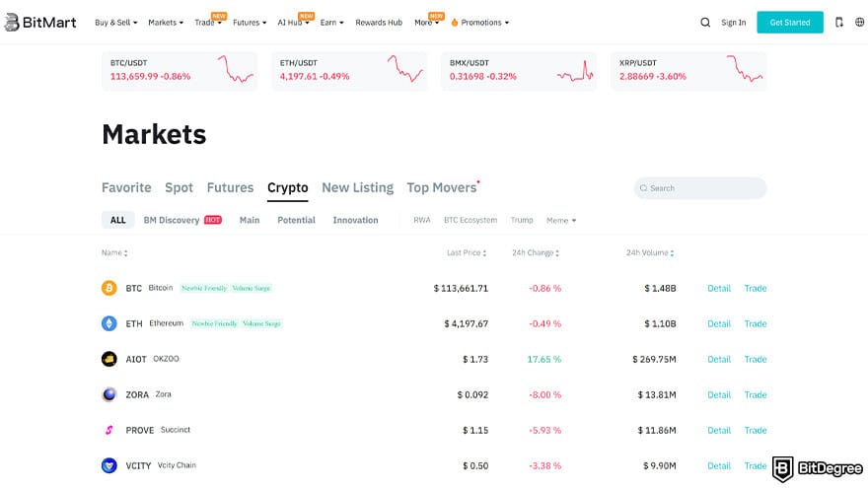This screenshot has width=868, height=488.
Task: Click the Bitcoin coin icon
Action: [109, 288]
